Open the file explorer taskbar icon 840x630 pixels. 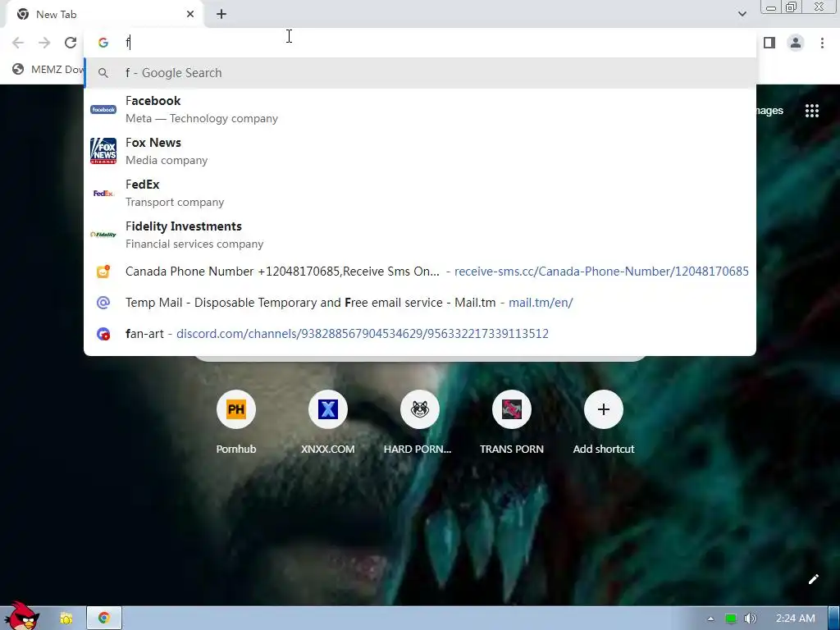tap(66, 619)
